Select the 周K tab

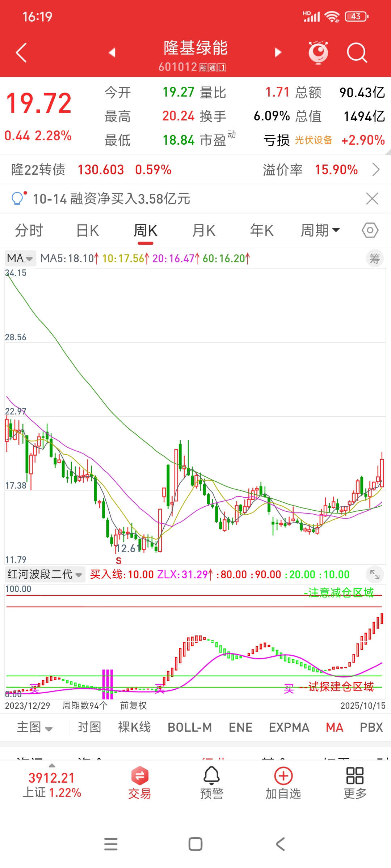pyautogui.click(x=146, y=230)
